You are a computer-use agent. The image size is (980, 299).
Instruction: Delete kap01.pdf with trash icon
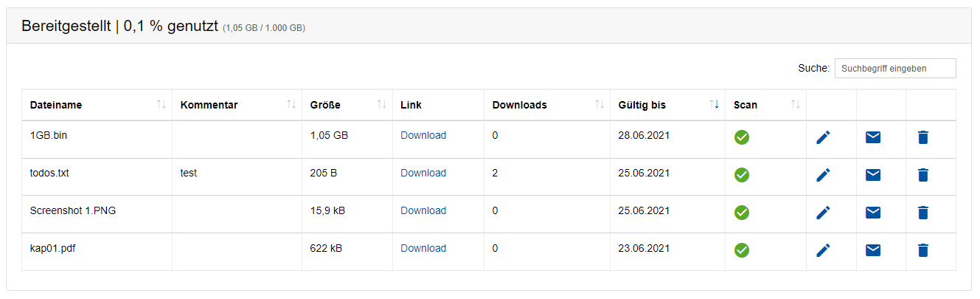[922, 250]
